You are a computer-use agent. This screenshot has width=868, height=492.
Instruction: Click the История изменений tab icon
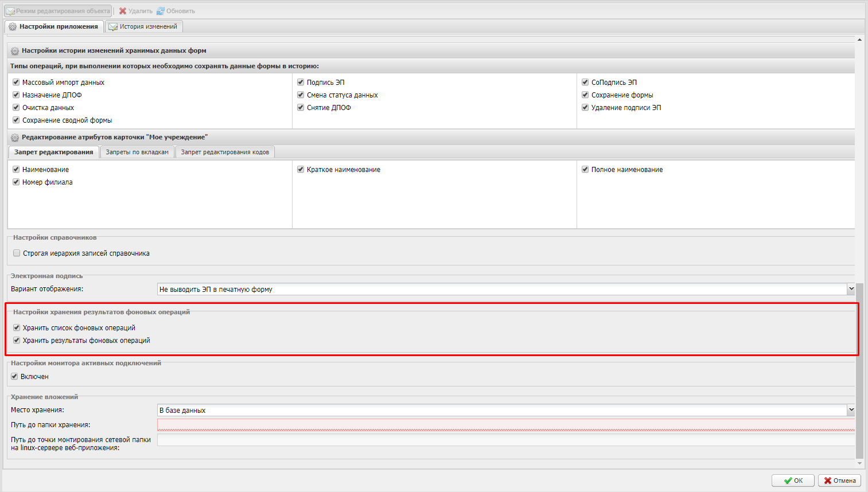point(113,27)
